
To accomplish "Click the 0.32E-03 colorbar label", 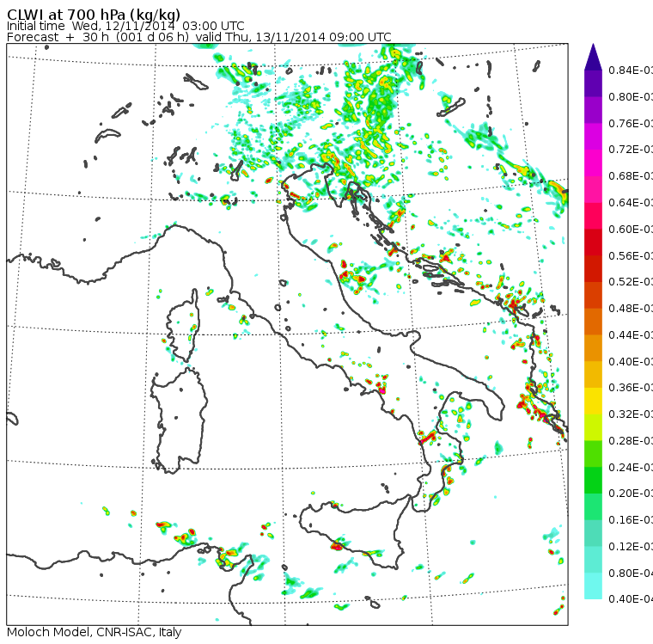I will pyautogui.click(x=631, y=414).
